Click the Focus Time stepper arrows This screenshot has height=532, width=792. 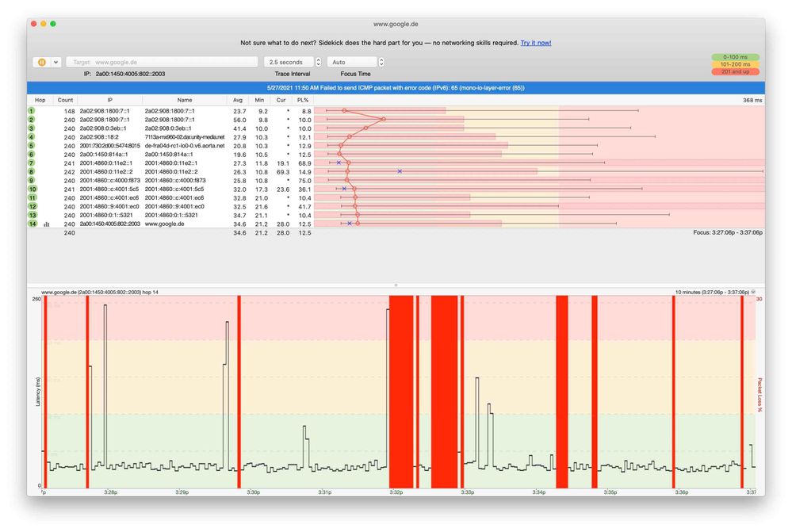click(381, 62)
